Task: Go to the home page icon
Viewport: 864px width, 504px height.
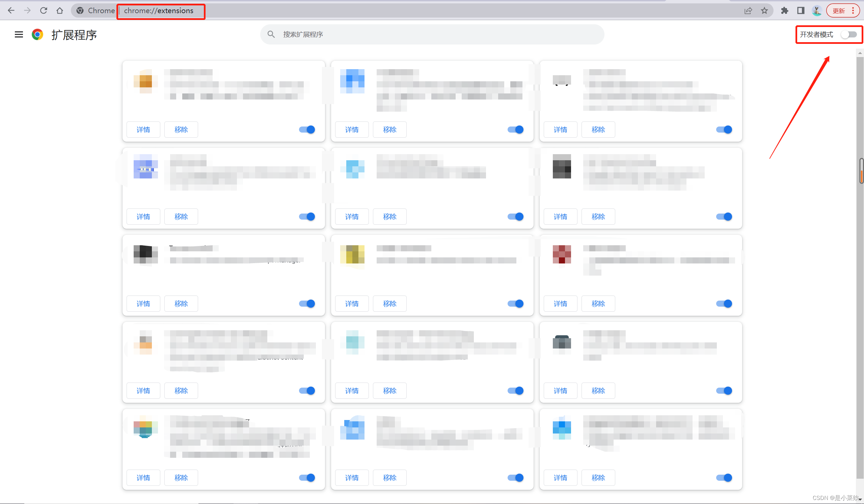Action: tap(60, 10)
